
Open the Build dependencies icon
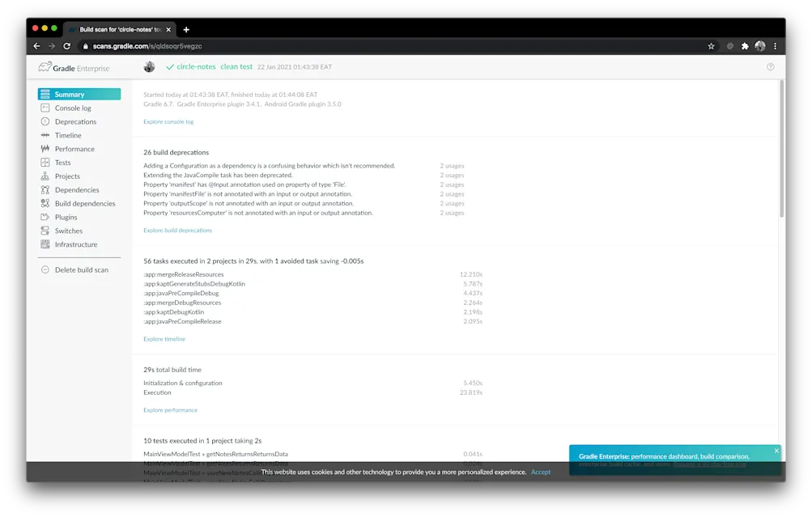point(45,203)
